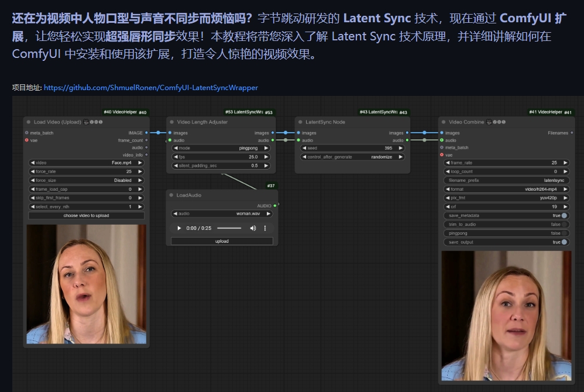Decrease loop_count with its left arrow
The image size is (584, 392).
[448, 171]
